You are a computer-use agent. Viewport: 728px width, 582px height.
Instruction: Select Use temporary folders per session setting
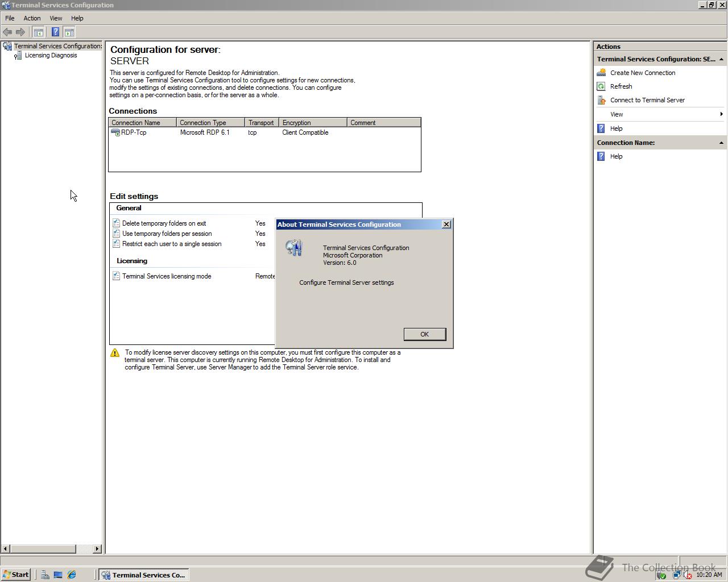(x=167, y=234)
